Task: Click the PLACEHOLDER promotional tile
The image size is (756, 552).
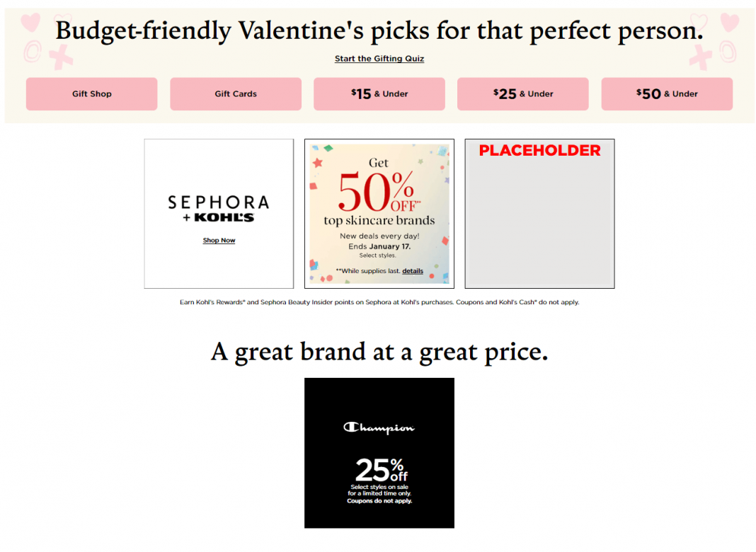Action: click(539, 213)
